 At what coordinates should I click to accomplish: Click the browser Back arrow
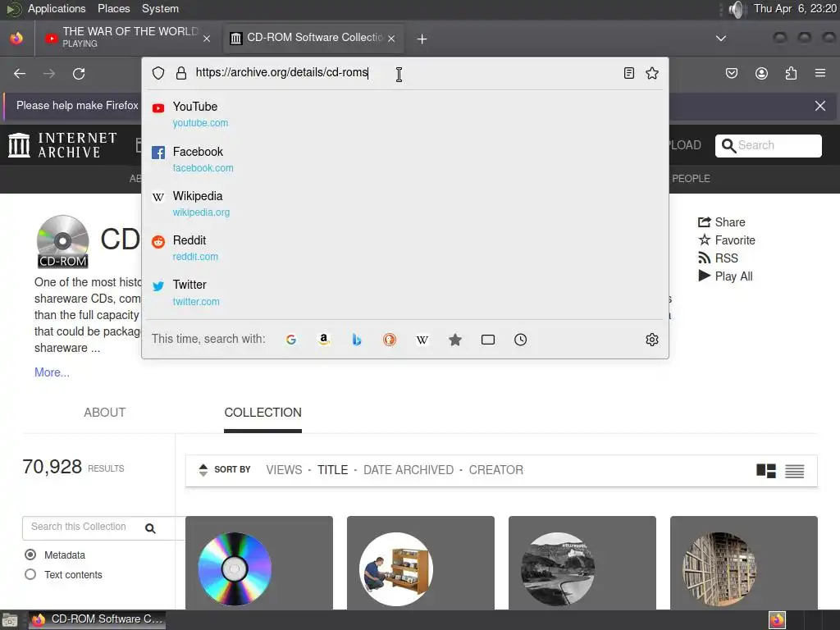click(20, 73)
